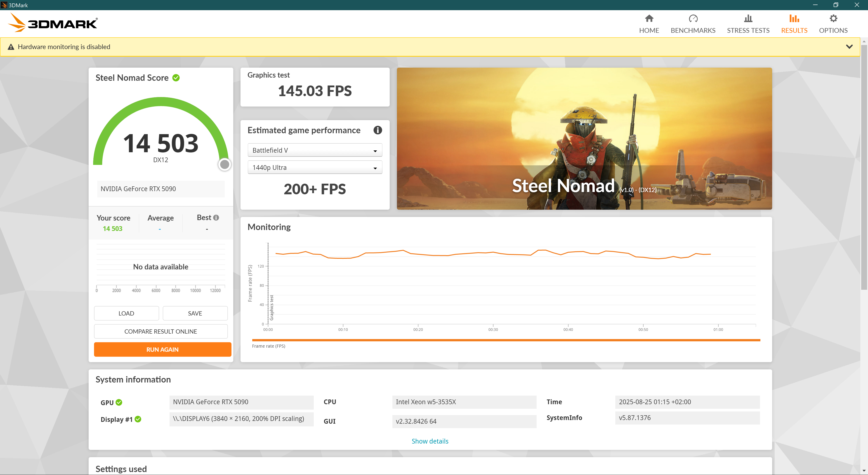
Task: Click the Graphics test marker in chart
Action: pyautogui.click(x=271, y=307)
